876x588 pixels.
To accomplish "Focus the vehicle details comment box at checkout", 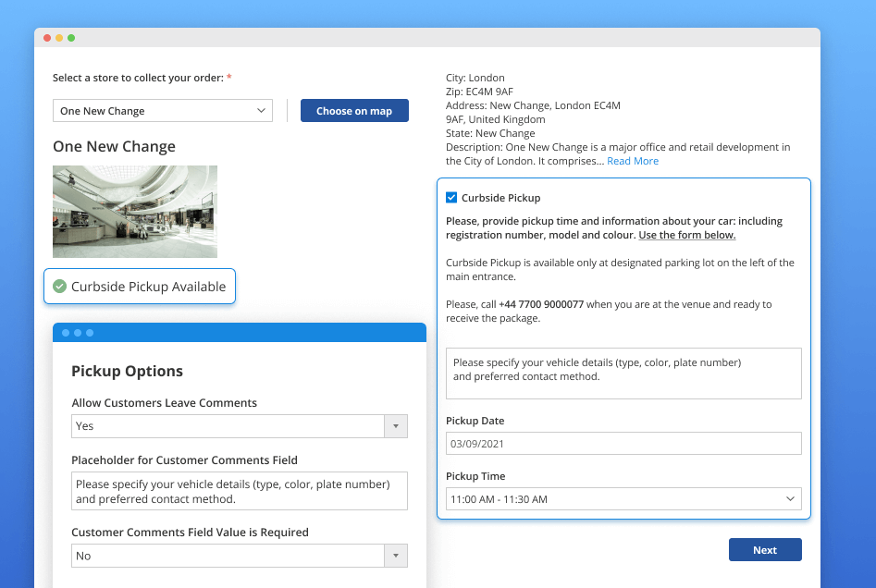I will tap(623, 373).
